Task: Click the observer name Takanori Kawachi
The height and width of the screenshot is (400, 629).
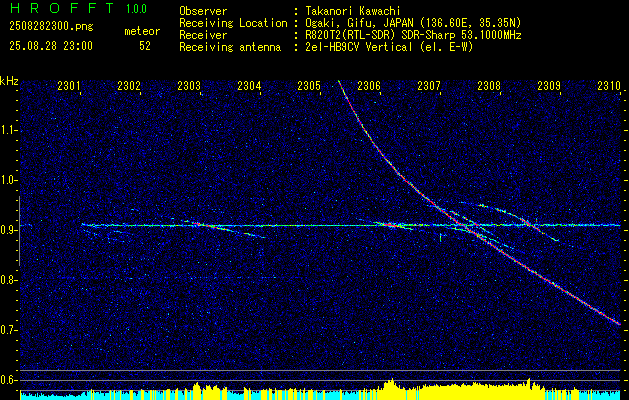Action: click(x=353, y=11)
